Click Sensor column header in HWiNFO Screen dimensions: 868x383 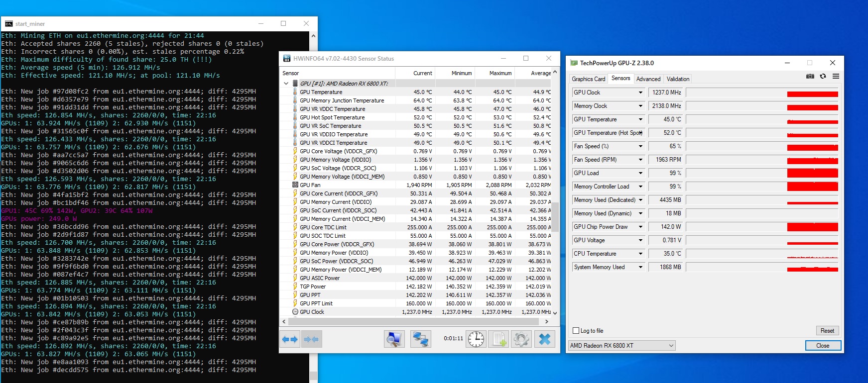338,73
